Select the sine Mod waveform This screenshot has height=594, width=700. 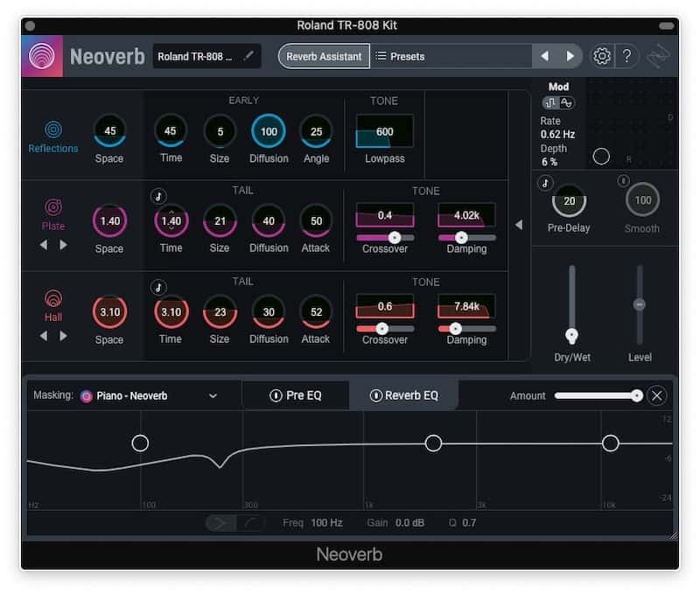566,103
